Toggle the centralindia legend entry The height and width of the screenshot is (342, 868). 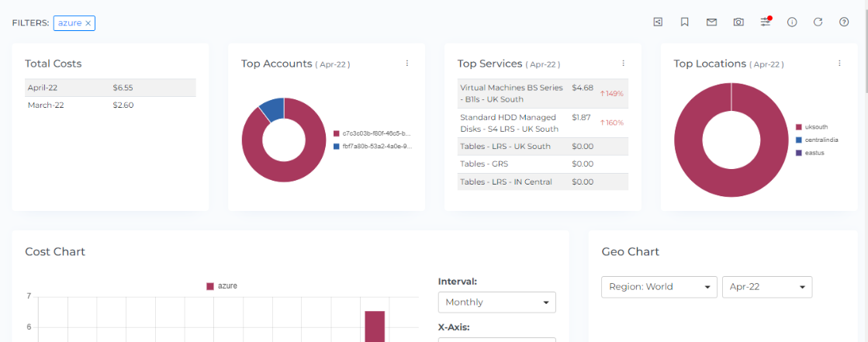click(819, 140)
